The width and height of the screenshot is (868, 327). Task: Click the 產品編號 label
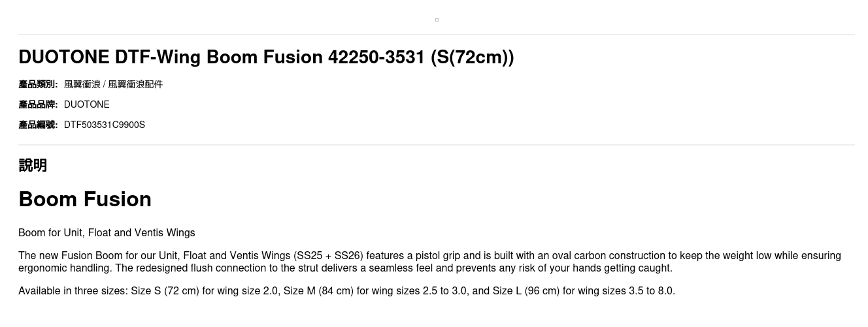tap(38, 125)
